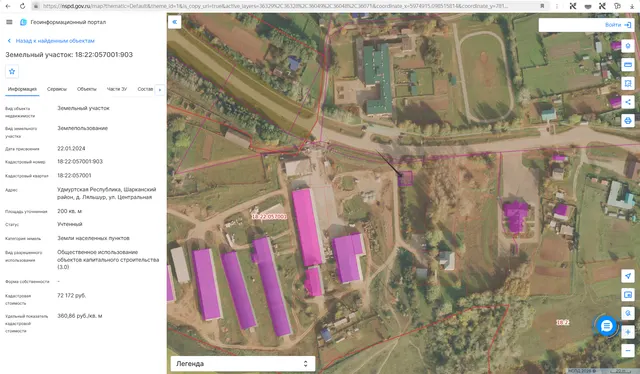Select the date value 22.01.2024
The image size is (640, 374).
coord(71,149)
